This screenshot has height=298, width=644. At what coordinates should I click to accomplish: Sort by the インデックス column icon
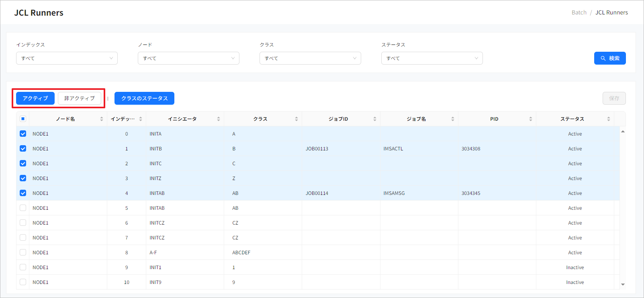click(141, 119)
